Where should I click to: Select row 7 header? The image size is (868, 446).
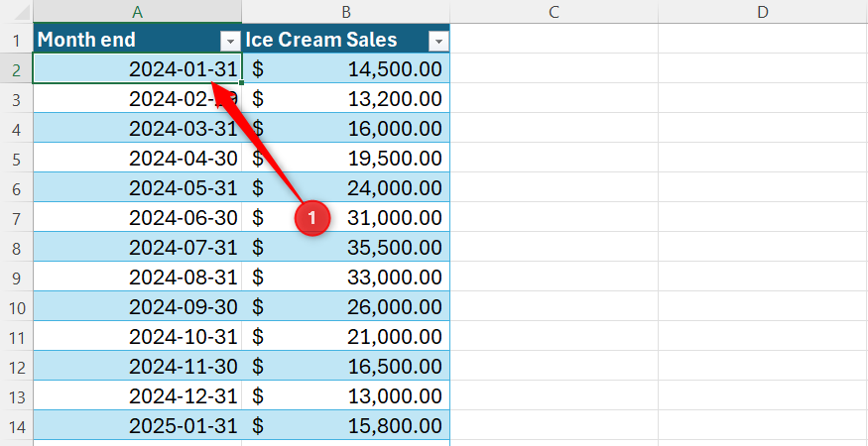17,219
